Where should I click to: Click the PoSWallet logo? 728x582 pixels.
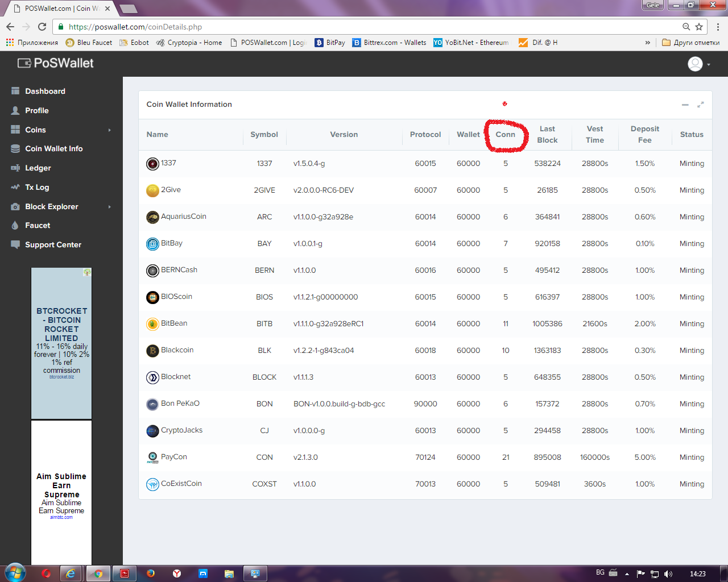56,63
